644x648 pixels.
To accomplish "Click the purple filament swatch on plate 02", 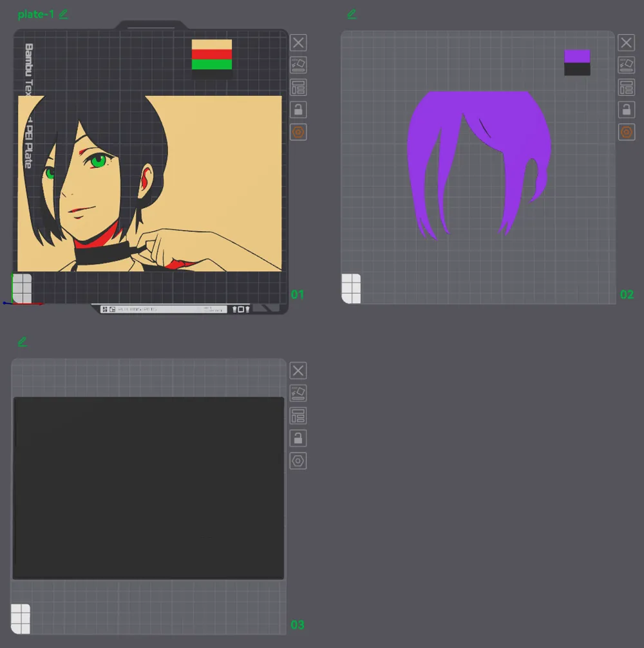I will [x=576, y=55].
